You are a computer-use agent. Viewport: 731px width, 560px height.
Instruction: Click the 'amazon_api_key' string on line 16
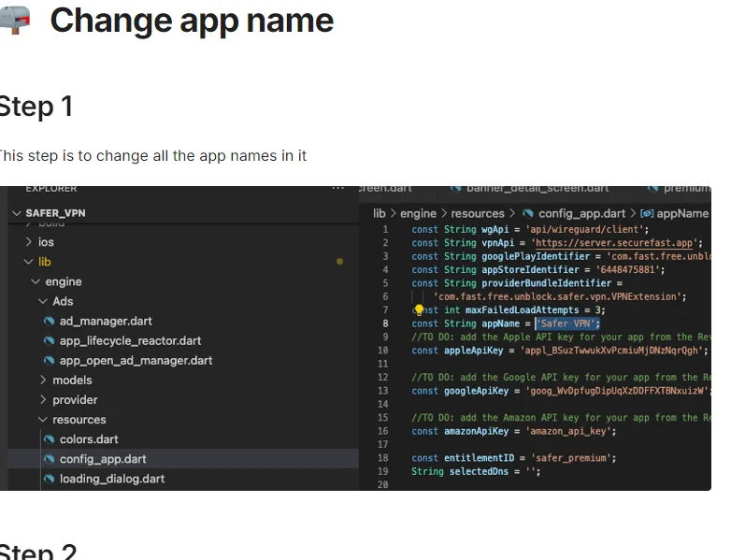point(567,431)
